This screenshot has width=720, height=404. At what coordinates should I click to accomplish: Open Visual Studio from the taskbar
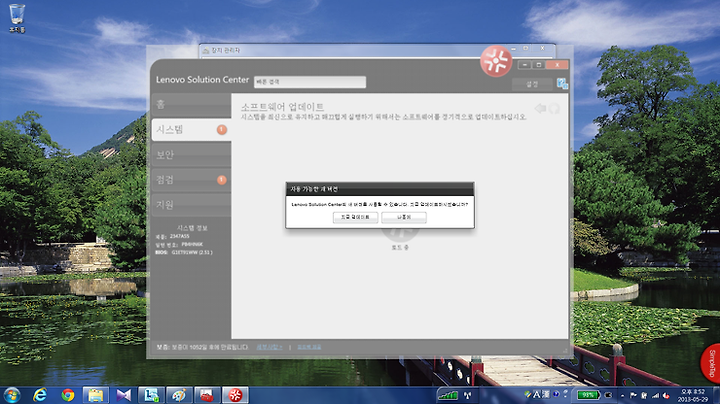[124, 395]
